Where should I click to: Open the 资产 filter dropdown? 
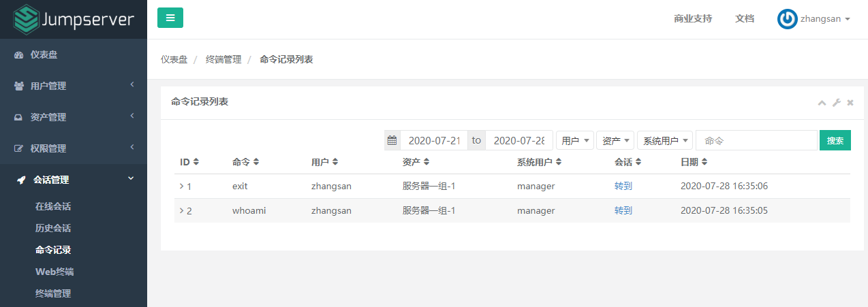click(616, 140)
